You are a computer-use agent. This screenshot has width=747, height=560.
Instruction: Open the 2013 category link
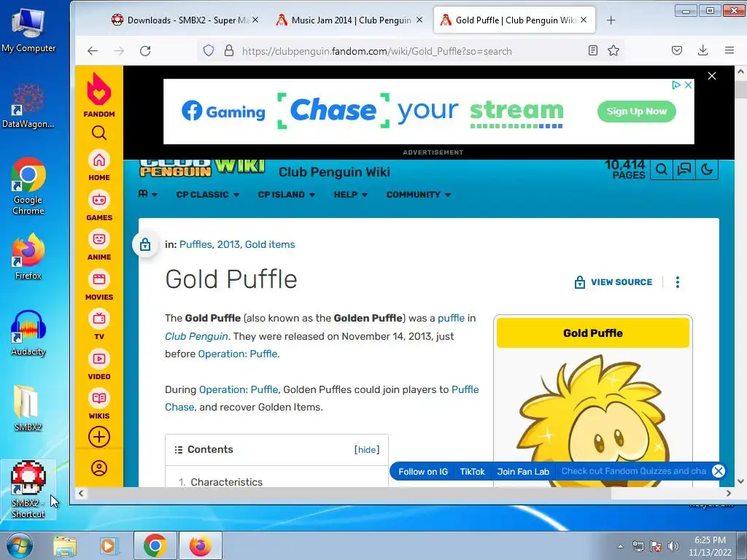228,245
